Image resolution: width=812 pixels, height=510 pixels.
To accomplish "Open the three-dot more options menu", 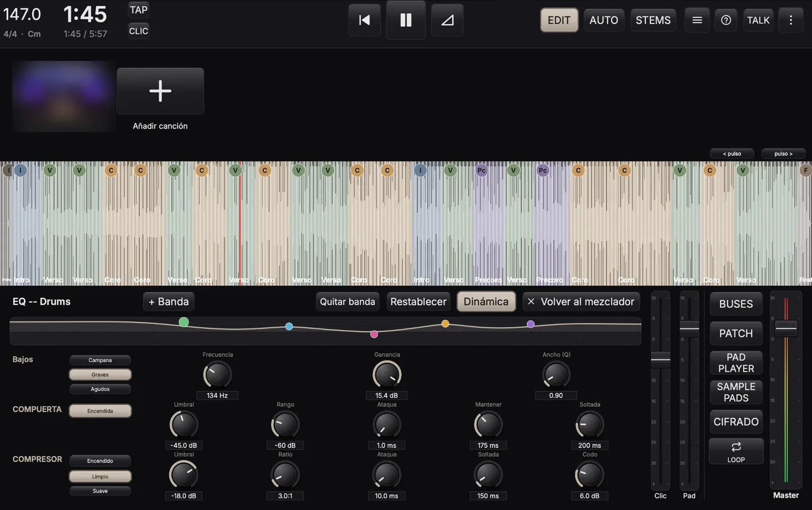I will 791,20.
